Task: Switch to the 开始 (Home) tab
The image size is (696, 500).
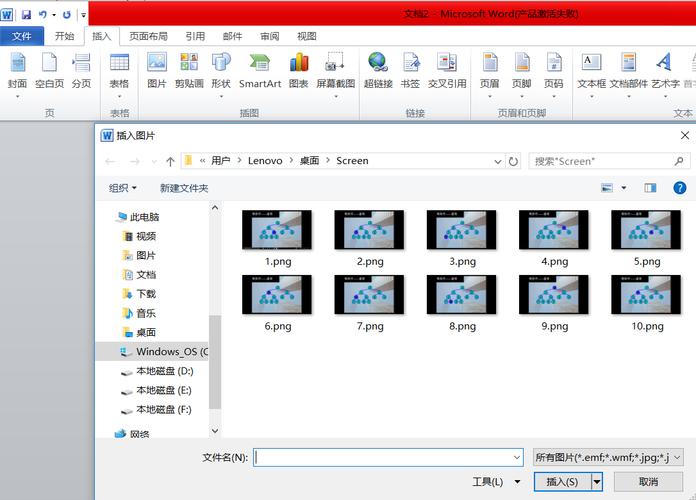Action: 64,36
